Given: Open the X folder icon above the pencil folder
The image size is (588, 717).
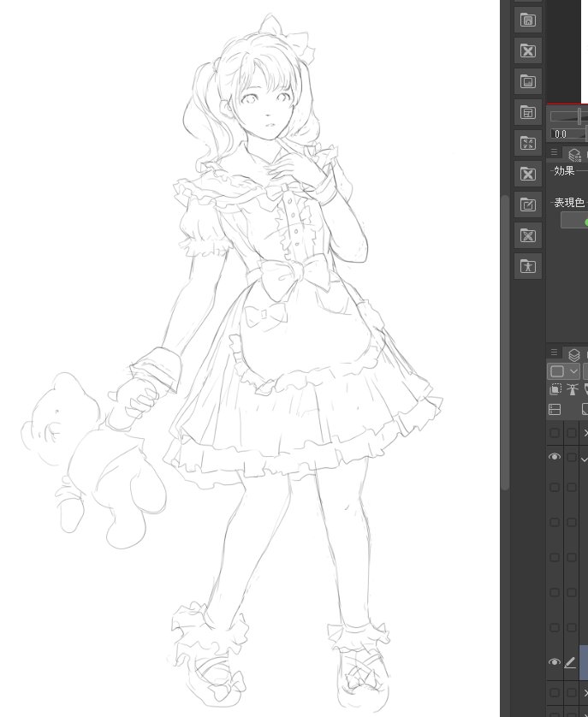Looking at the screenshot, I should (527, 174).
